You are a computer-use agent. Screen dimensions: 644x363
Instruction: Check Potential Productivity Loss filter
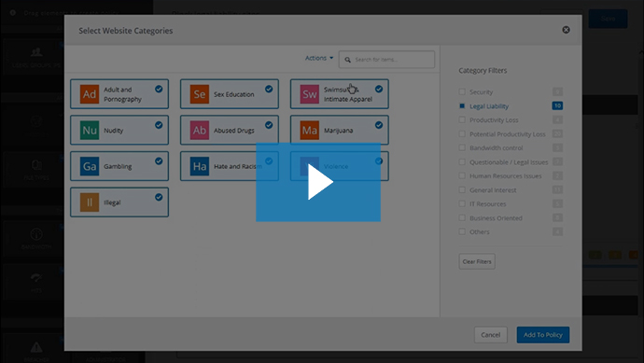click(x=462, y=133)
